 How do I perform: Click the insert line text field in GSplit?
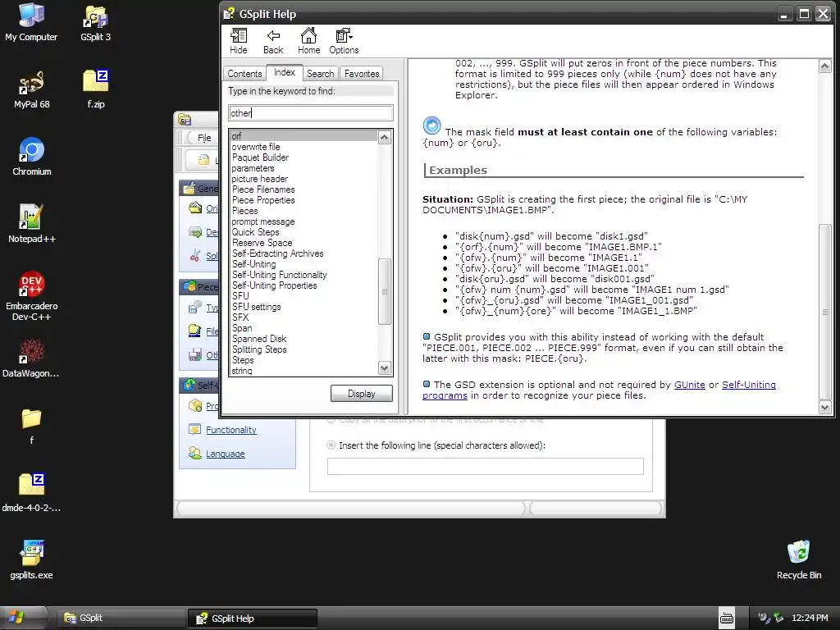tap(486, 466)
